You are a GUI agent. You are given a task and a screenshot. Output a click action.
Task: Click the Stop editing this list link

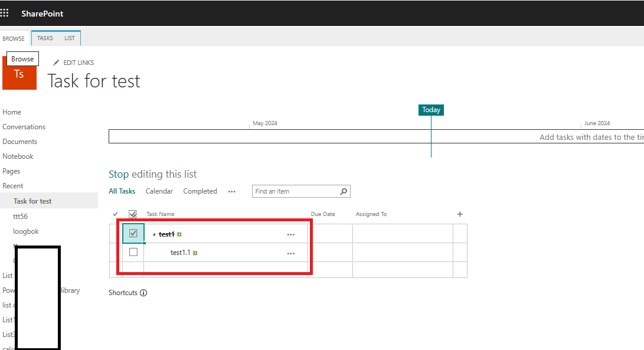click(x=152, y=174)
